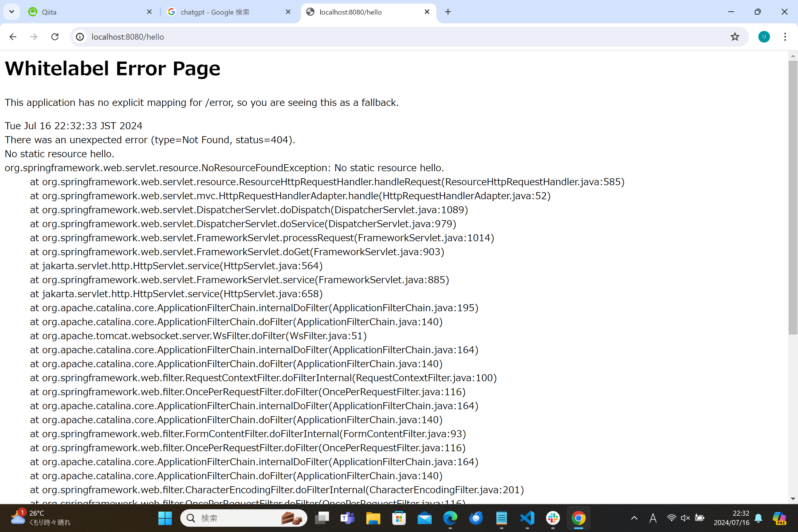The image size is (798, 532).
Task: View site information icon
Action: tap(80, 37)
